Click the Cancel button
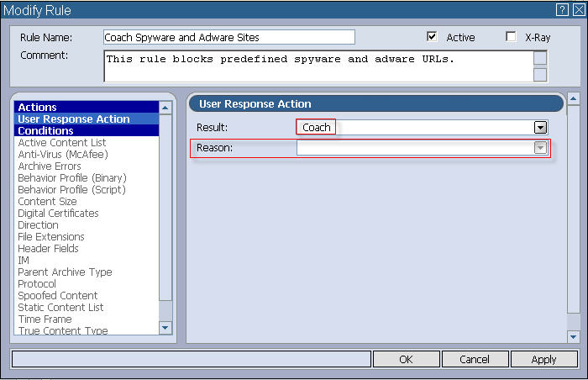588x380 pixels. (x=474, y=359)
